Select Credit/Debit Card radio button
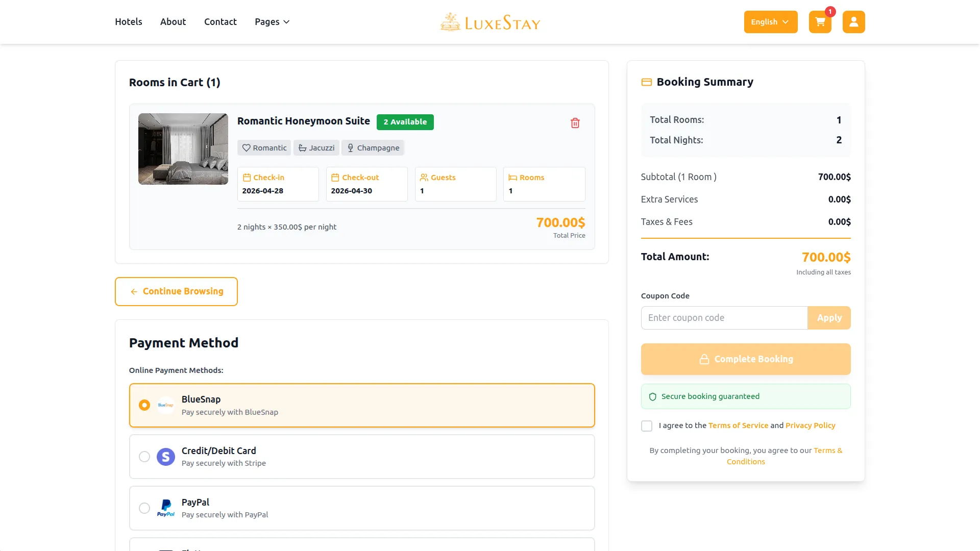This screenshot has width=980, height=551. click(144, 457)
